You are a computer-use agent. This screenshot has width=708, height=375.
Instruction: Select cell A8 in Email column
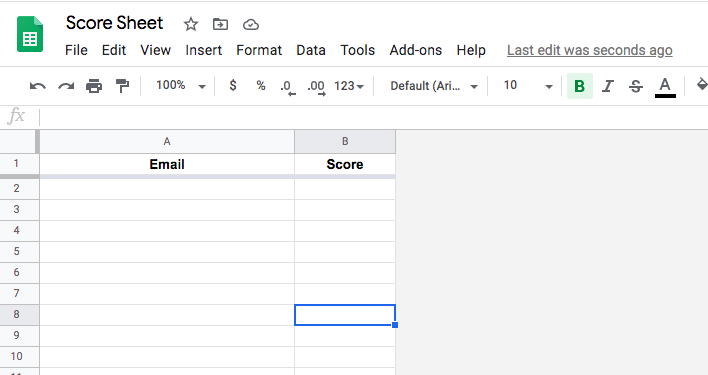pos(167,315)
